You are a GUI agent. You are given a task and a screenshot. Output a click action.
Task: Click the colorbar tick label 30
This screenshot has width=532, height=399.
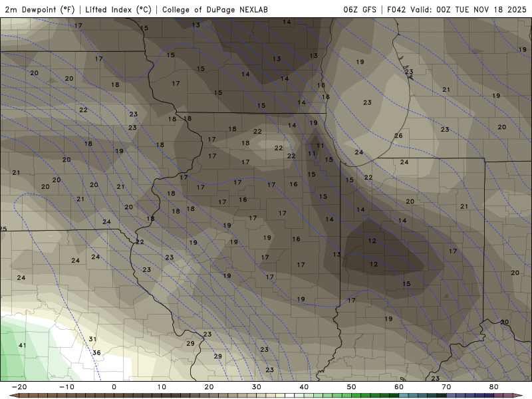pos(257,387)
